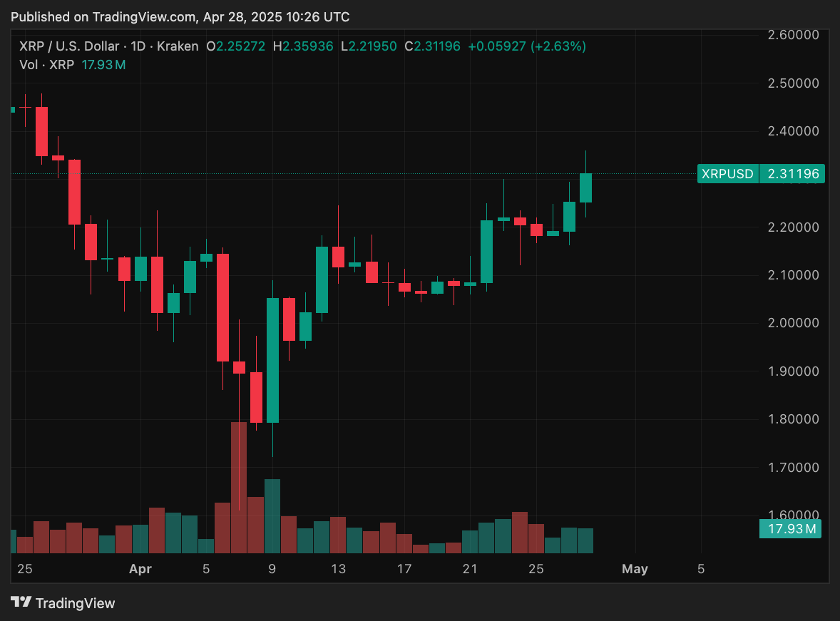Click the 1.90000 price level on the axis

point(792,371)
